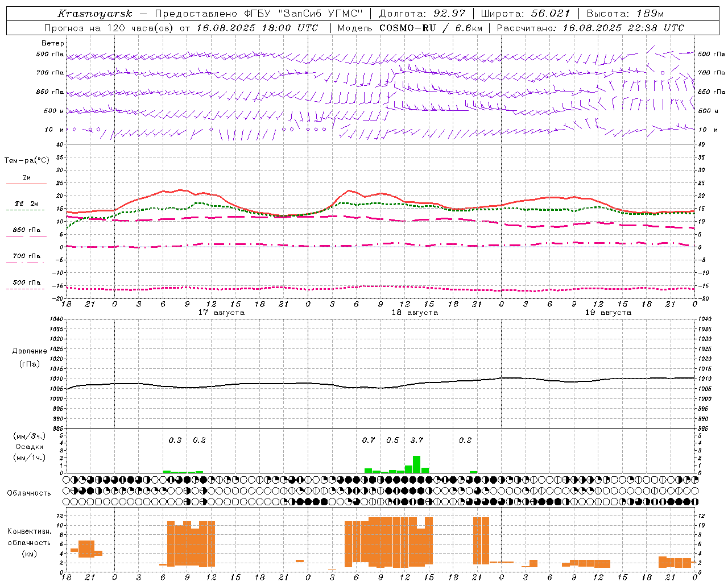Click the '(км)' convective cloud height unit

pyautogui.click(x=29, y=554)
